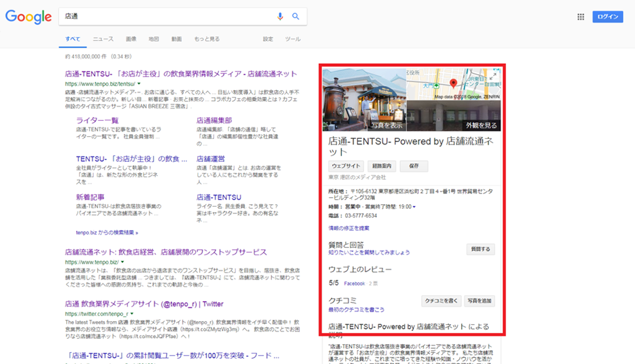This screenshot has width=635, height=364.
Task: Open the Facebook review link
Action: point(355,283)
